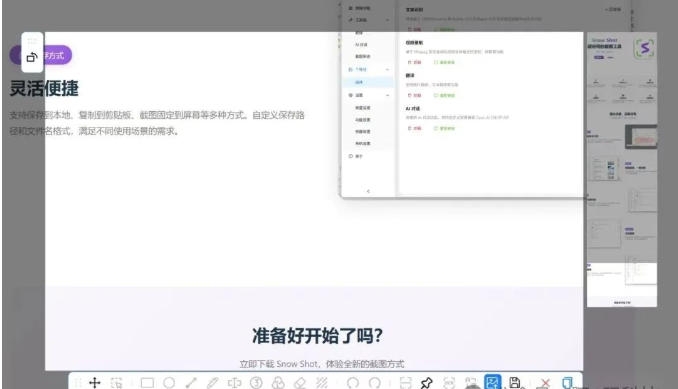Viewport: 678px width, 389px height.
Task: Open the last sidebar item with icon
Action: pos(356,156)
